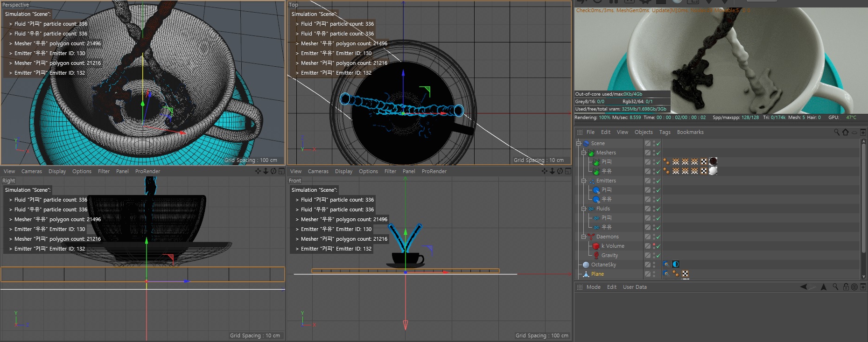The height and width of the screenshot is (342, 868).
Task: Click the Octane object tag on Plane row
Action: click(x=666, y=274)
